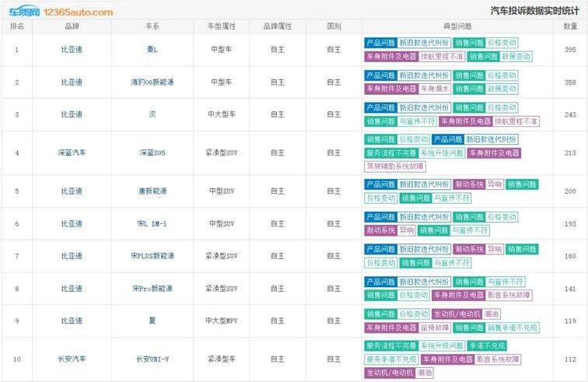The image size is (588, 382).
Task: Click the 品牌属性 column header
Action: pyautogui.click(x=278, y=26)
